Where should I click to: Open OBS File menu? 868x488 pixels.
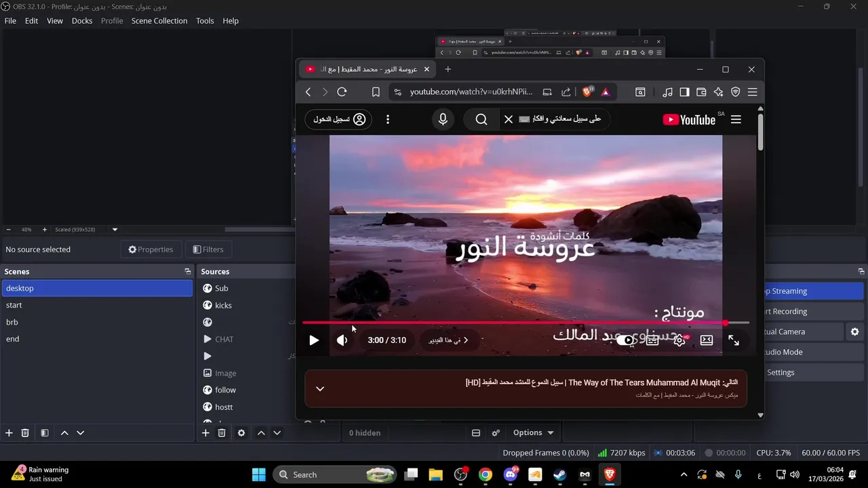[x=10, y=21]
